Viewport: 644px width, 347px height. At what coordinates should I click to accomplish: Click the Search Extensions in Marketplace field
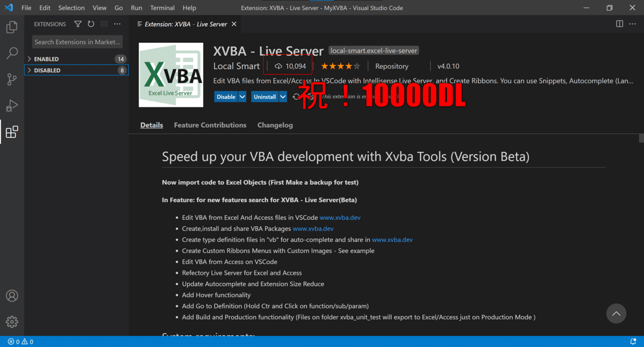point(77,42)
